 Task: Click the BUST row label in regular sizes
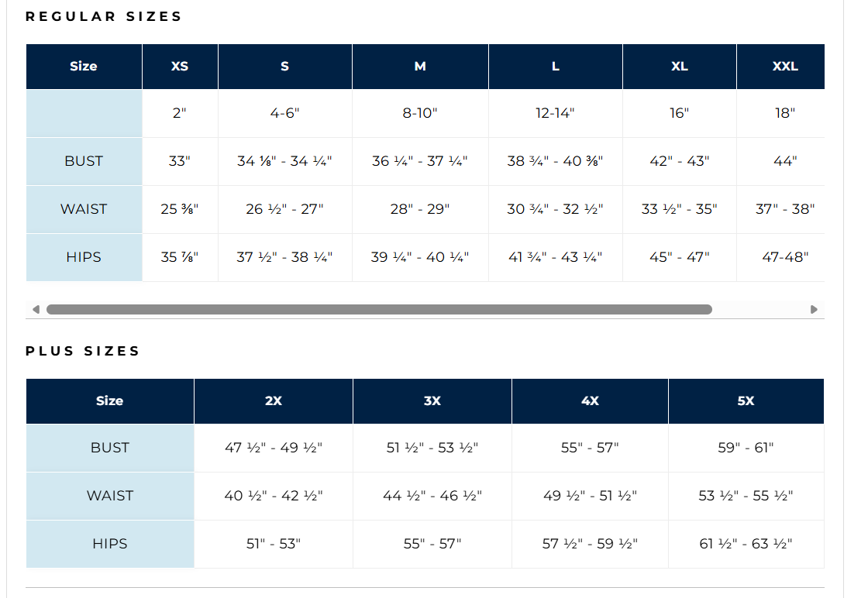84,161
